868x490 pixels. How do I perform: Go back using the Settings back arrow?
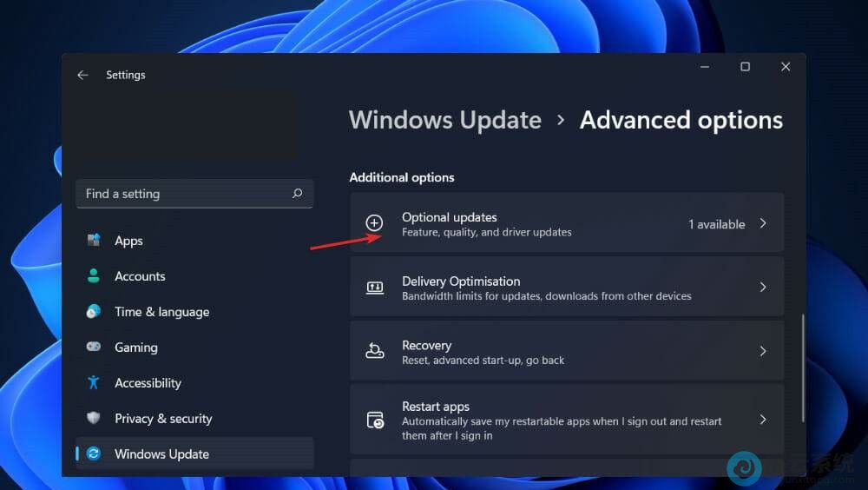[x=82, y=75]
